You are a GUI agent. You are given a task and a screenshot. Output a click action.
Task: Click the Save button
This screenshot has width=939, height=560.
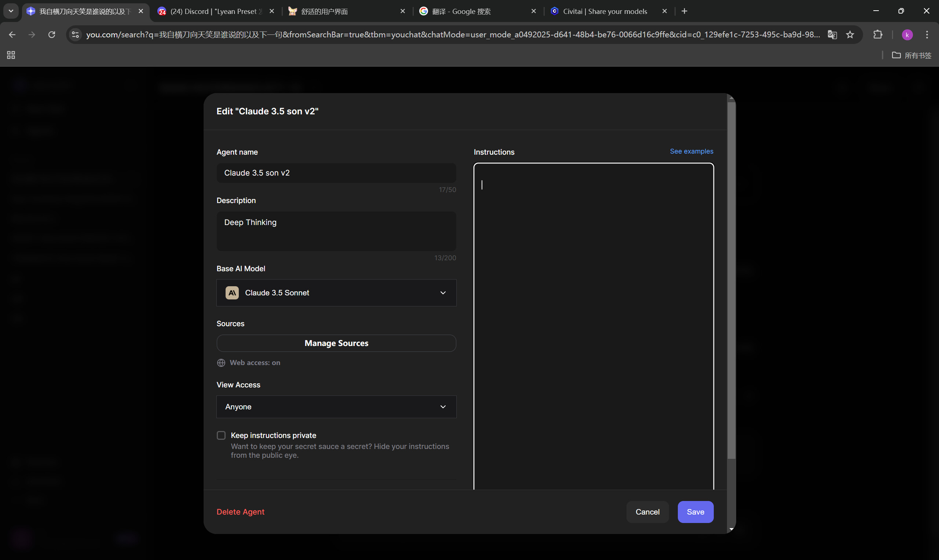(x=695, y=512)
